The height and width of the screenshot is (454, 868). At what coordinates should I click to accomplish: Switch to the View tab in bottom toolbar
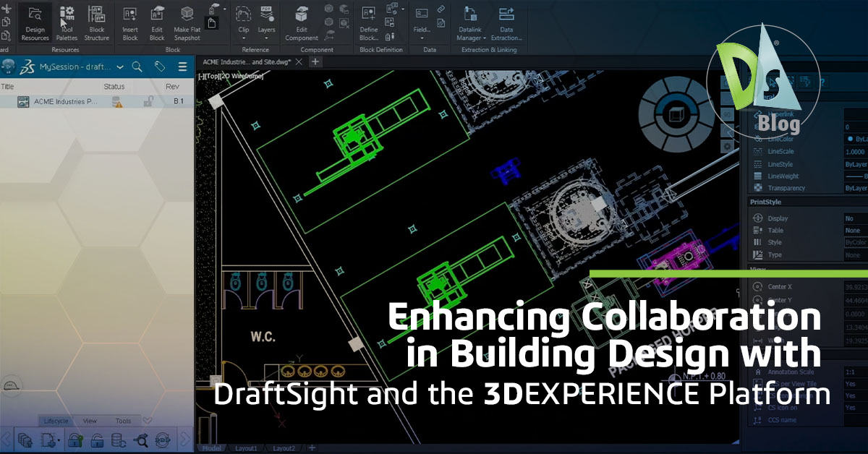click(x=90, y=421)
